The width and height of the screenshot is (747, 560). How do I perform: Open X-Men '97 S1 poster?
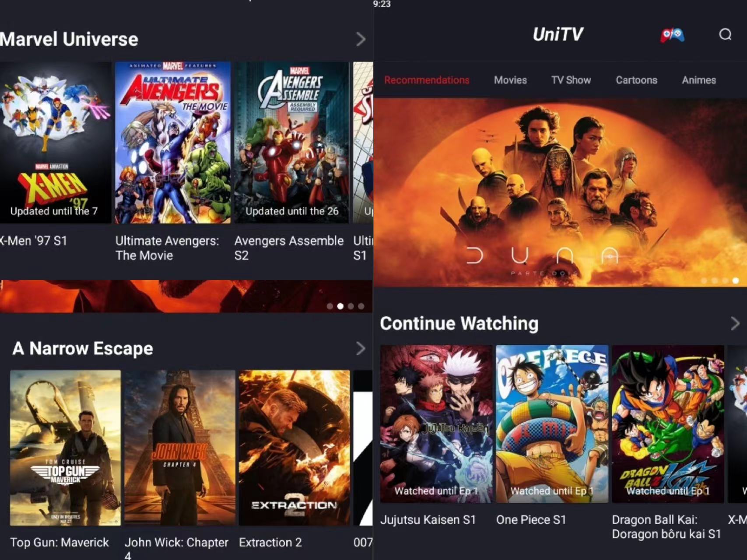point(55,143)
